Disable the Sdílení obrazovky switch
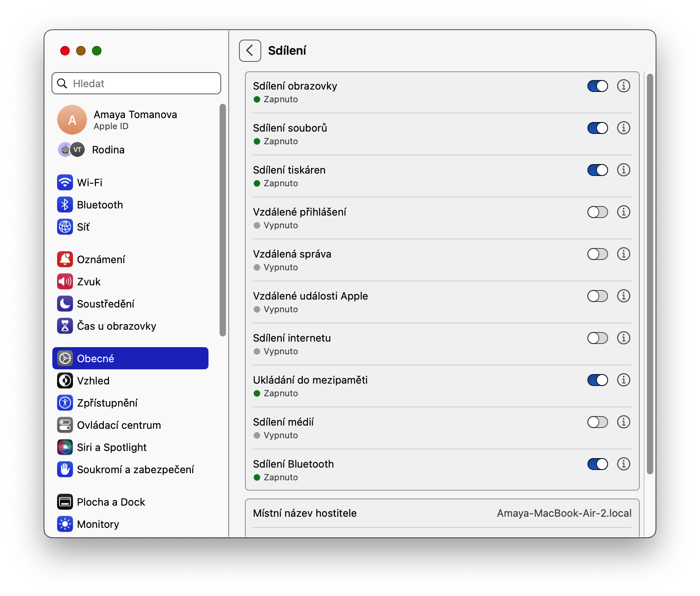 [598, 86]
